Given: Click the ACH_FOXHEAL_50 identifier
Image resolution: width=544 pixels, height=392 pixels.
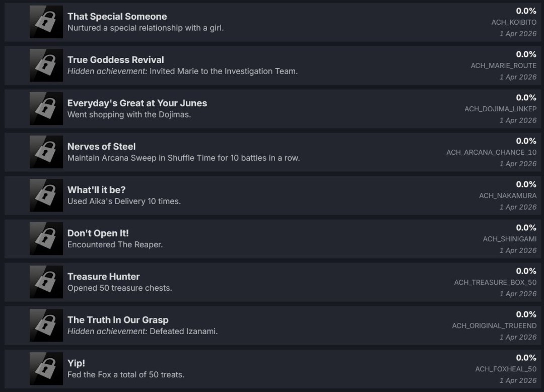Looking at the screenshot, I should click(506, 369).
